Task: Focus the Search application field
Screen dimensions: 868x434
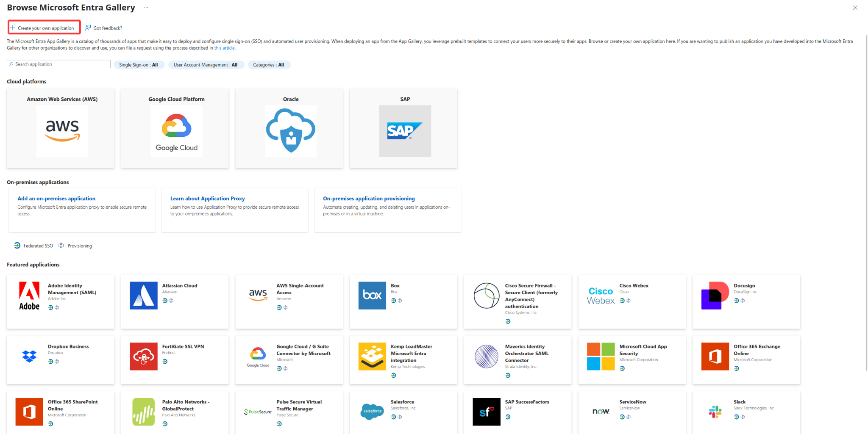Action: [x=59, y=64]
